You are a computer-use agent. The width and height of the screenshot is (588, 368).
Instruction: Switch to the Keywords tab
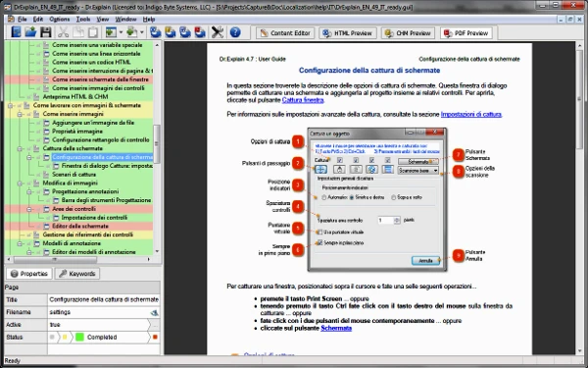(x=77, y=274)
